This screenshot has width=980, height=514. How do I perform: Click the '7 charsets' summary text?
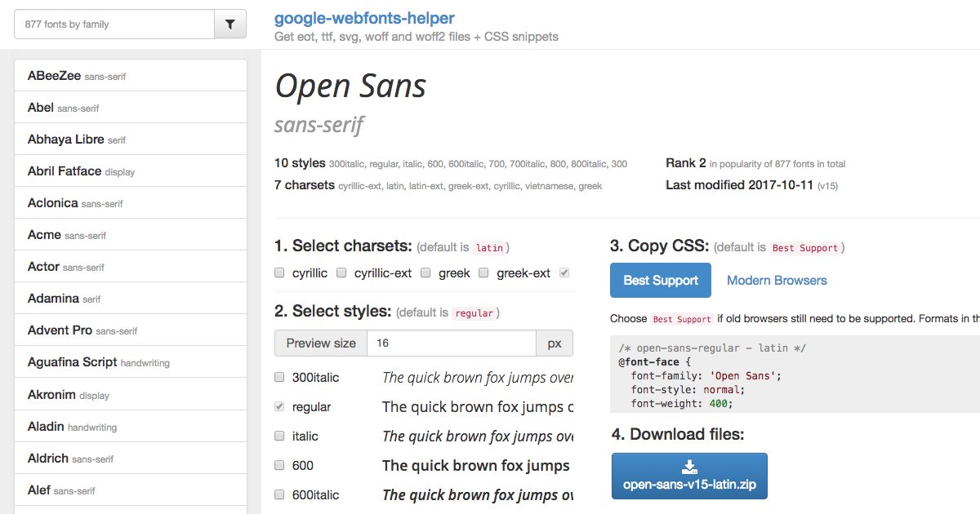(x=305, y=185)
